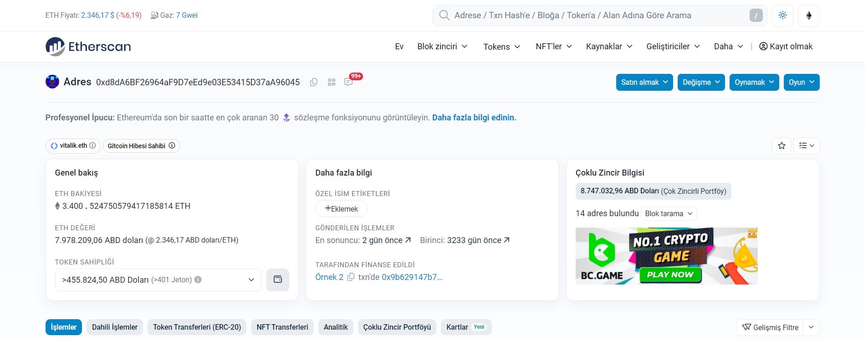Image resolution: width=868 pixels, height=347 pixels.
Task: Select the ETH balance value 3.400 ETH
Action: tap(126, 206)
